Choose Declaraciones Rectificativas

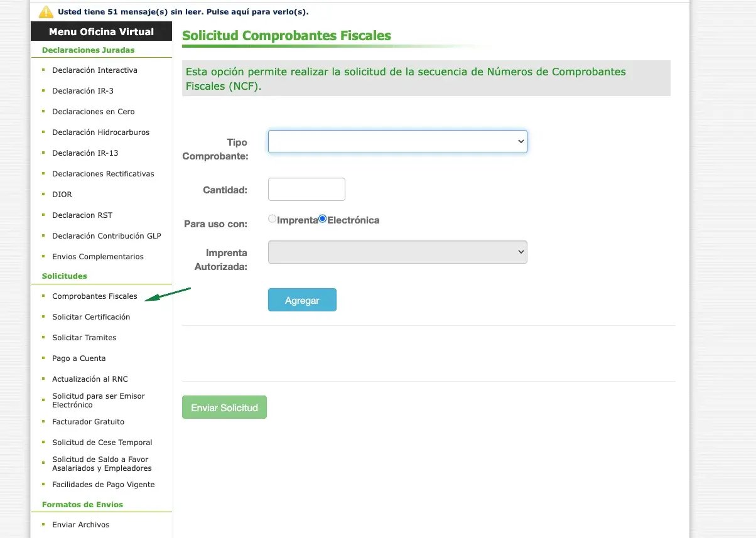click(103, 174)
